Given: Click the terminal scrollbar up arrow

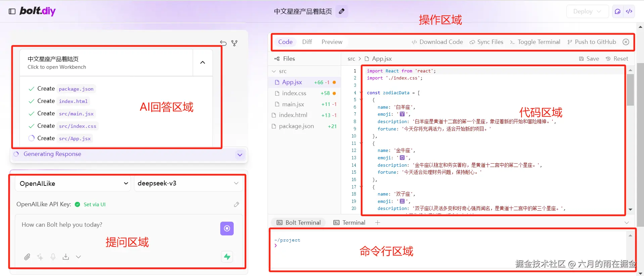Looking at the screenshot, I should click(x=630, y=235).
